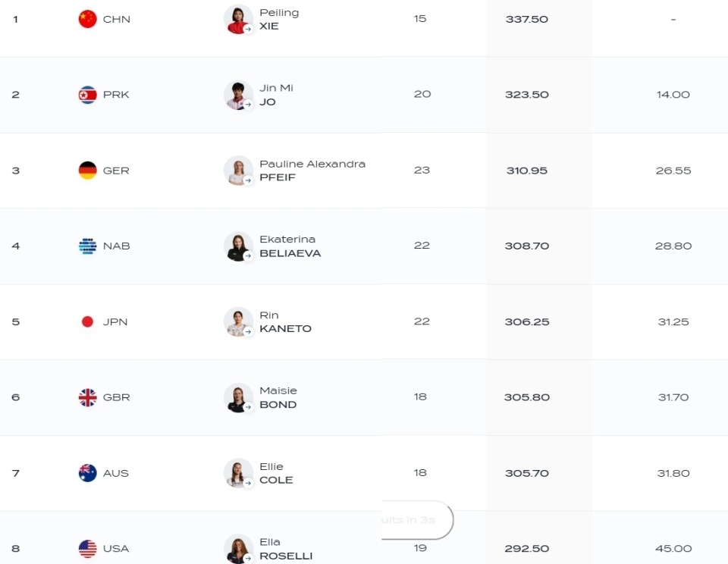
Task: Open Jin Mi Jo's profile arrow badge
Action: 249,105
